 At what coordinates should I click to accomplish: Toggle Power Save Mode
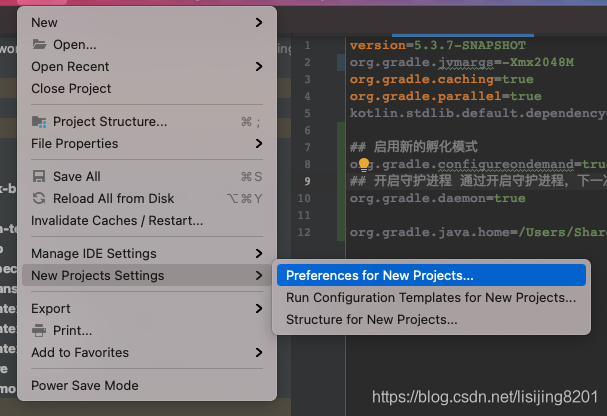click(x=85, y=385)
